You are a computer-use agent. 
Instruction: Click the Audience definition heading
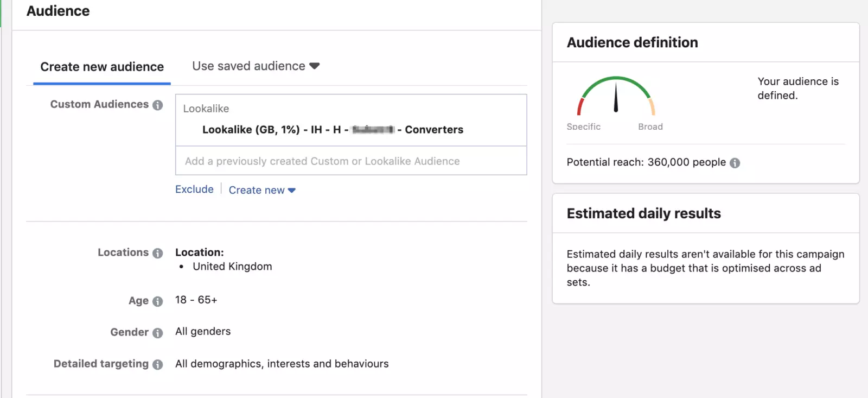632,42
